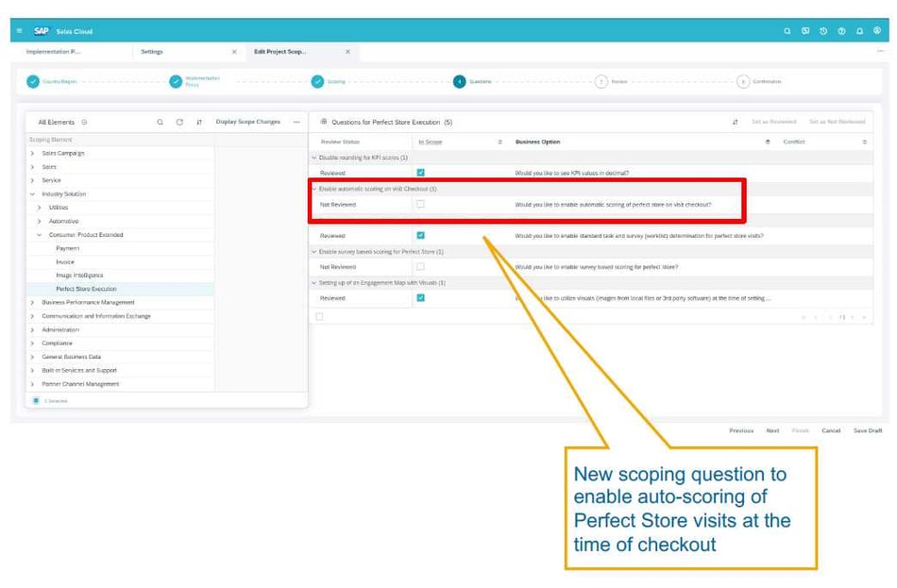
Task: Go to the Implementation Focus wizard step
Action: click(176, 81)
